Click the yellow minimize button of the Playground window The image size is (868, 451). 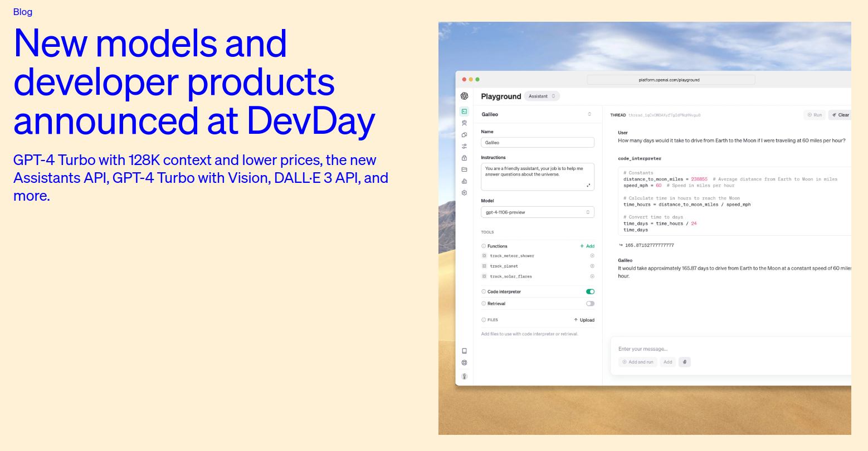471,80
